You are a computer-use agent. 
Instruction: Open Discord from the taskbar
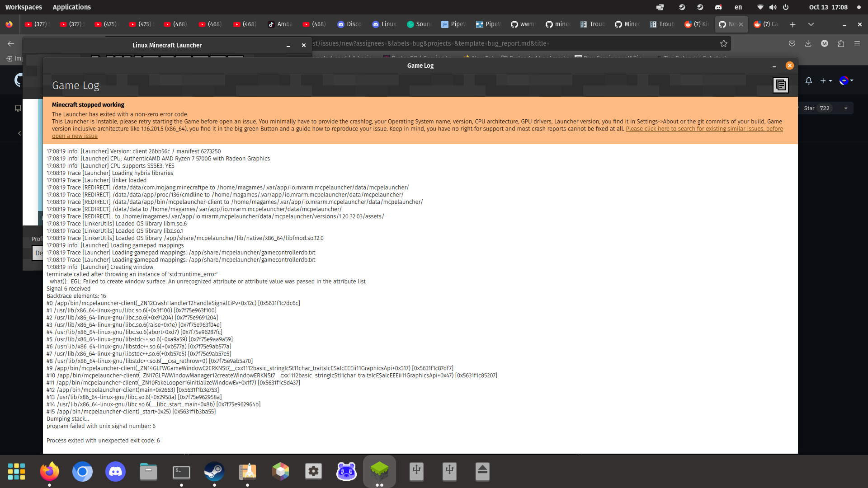115,471
